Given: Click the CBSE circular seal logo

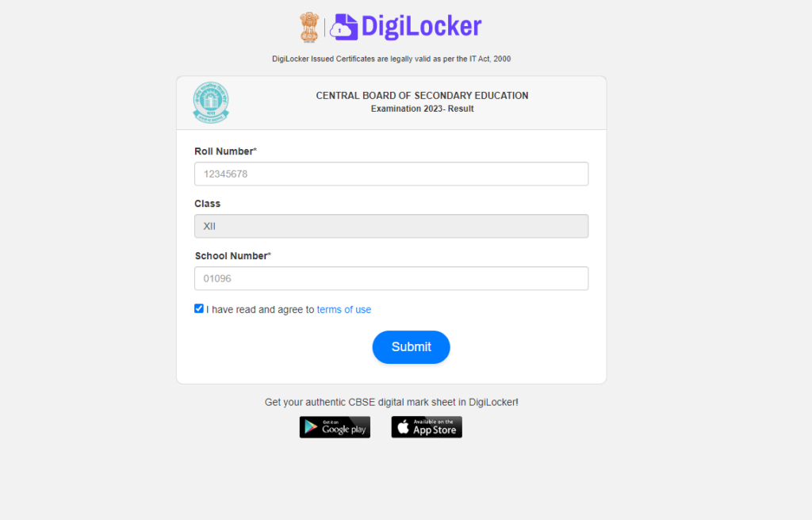Looking at the screenshot, I should tap(211, 102).
